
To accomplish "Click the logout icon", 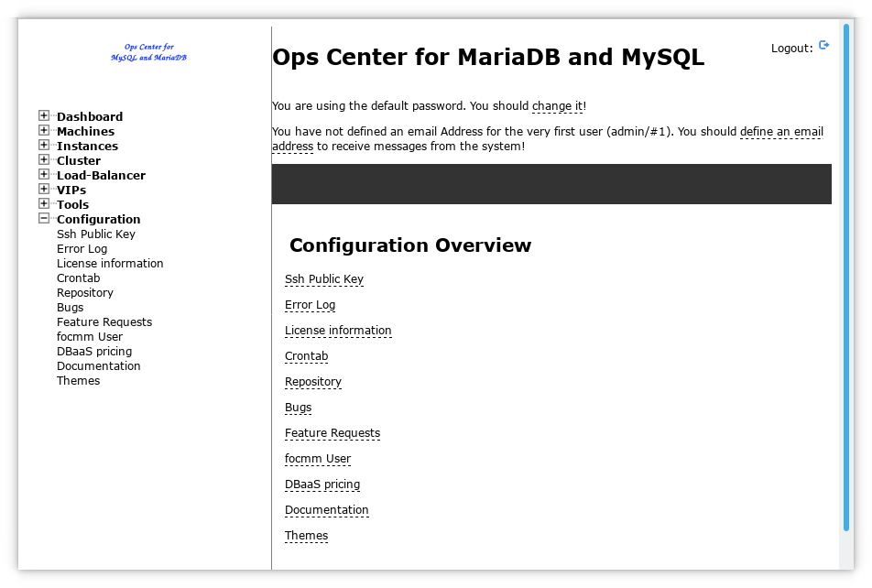I will [823, 45].
